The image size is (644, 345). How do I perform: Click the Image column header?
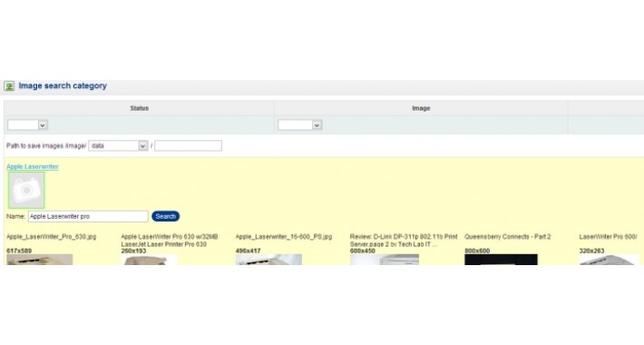pyautogui.click(x=421, y=108)
